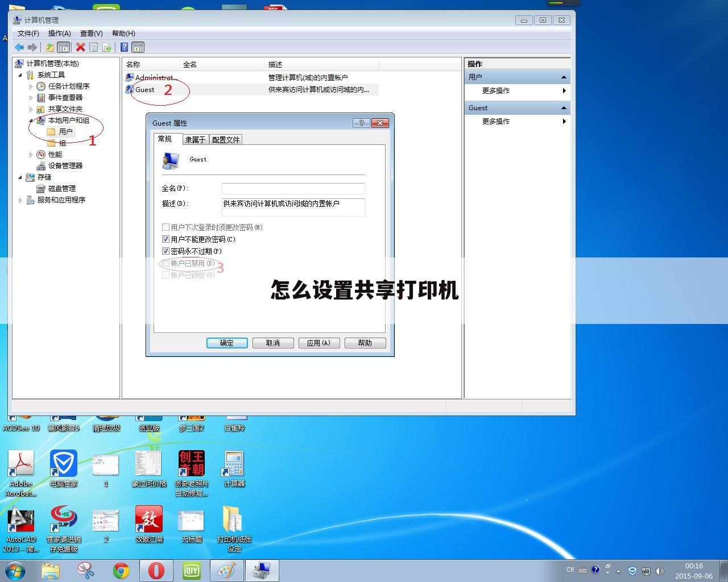Image resolution: width=728 pixels, height=582 pixels.
Task: Expand the 服务和应用程序 tree node
Action: 20,199
